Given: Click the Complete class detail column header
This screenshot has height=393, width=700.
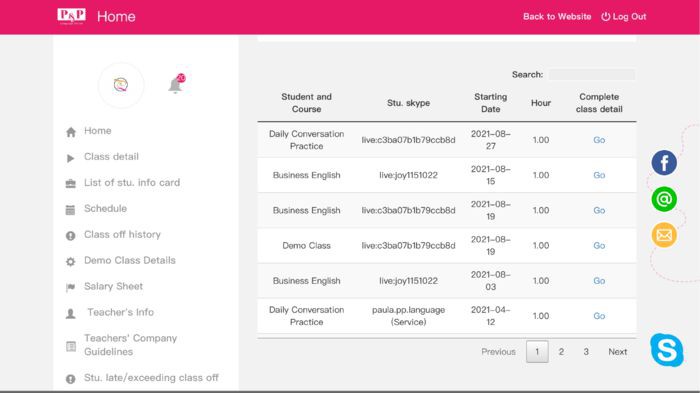Looking at the screenshot, I should [599, 103].
